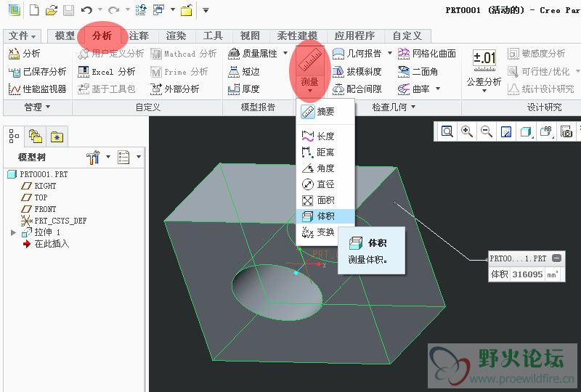Expand the 质量属性 dropdown arrow

285,53
